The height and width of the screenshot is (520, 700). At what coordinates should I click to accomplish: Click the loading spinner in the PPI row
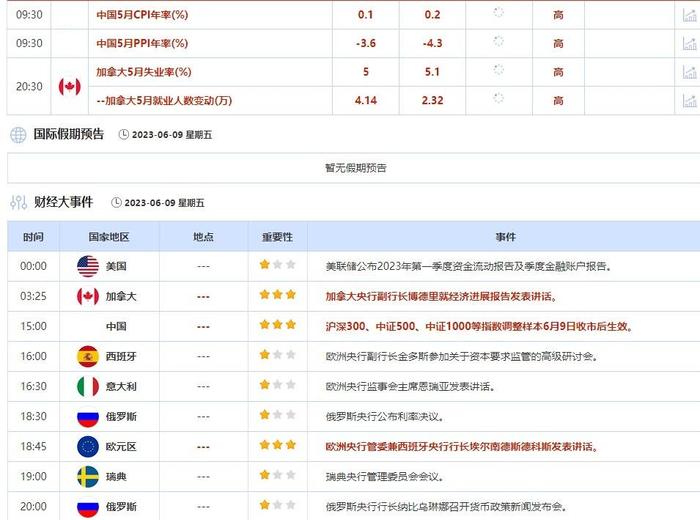point(499,42)
